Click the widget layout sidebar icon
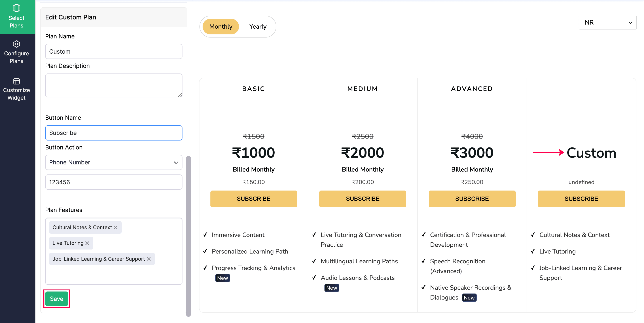This screenshot has height=323, width=644. click(16, 81)
